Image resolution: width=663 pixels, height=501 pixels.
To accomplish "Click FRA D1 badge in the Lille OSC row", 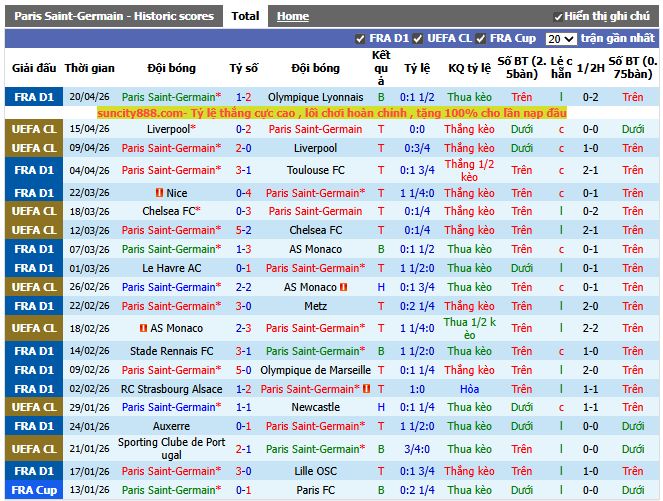I will tap(33, 471).
